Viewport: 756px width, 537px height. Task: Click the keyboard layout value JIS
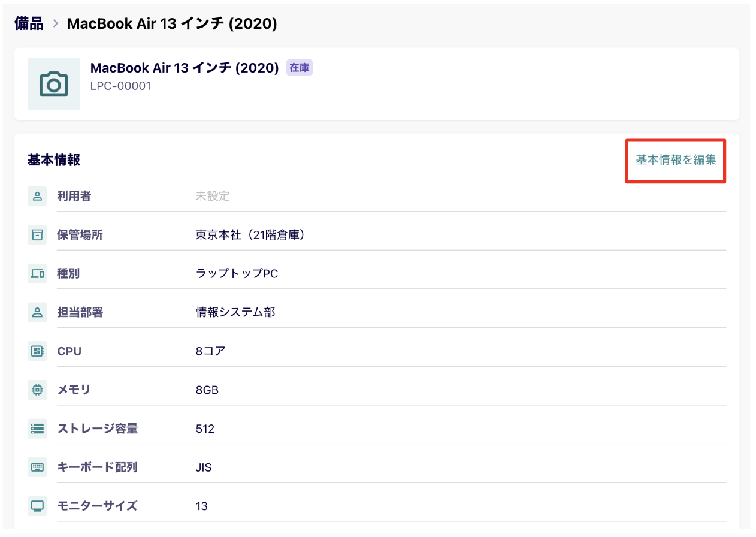204,467
